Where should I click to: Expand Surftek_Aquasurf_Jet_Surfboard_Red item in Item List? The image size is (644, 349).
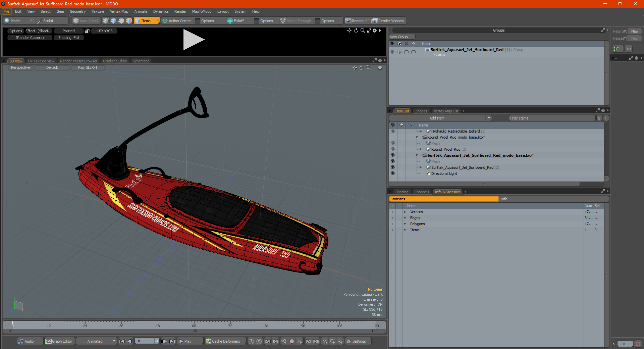(x=421, y=167)
